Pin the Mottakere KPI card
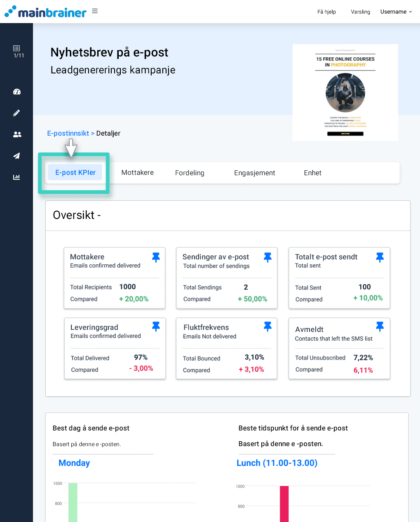 156,257
